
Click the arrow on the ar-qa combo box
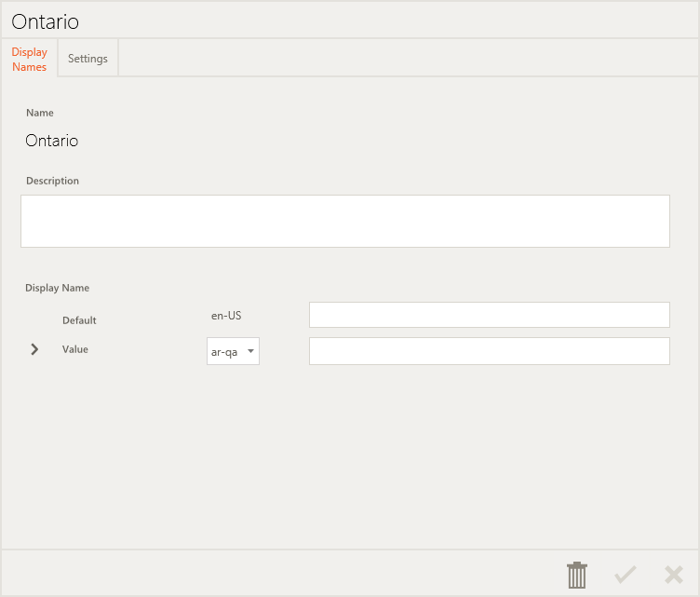pos(250,351)
